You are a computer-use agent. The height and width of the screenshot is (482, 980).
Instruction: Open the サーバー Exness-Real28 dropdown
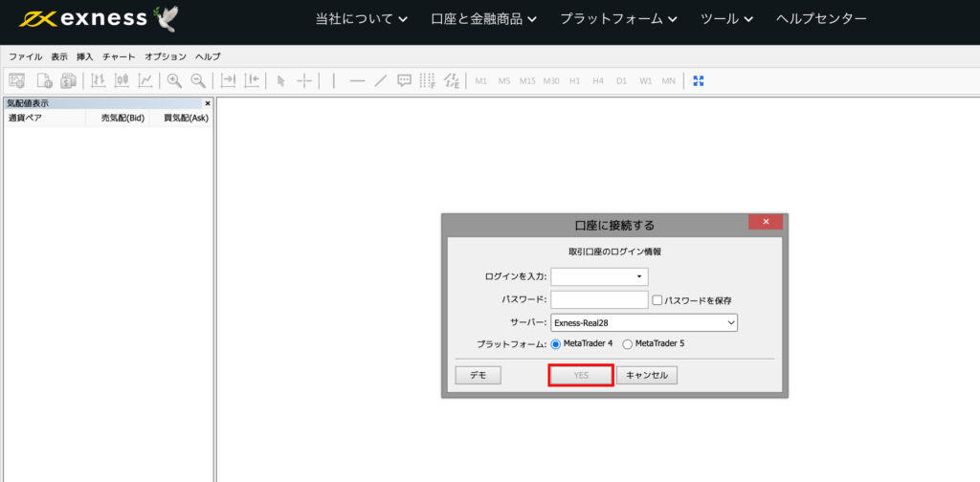644,323
